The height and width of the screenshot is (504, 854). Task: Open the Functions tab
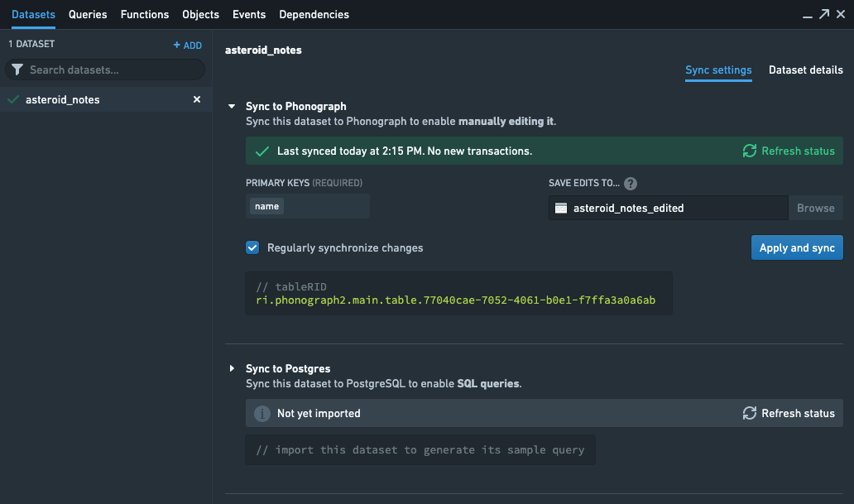[145, 15]
